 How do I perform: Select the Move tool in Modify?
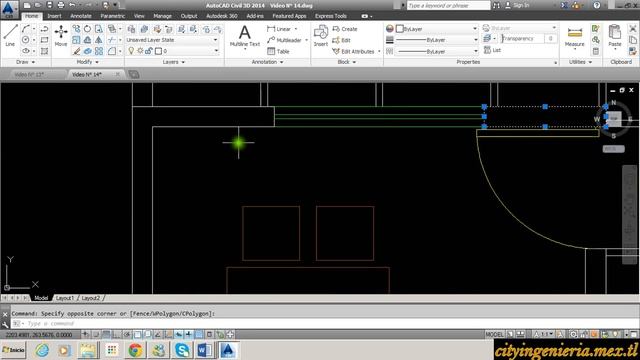point(61,35)
